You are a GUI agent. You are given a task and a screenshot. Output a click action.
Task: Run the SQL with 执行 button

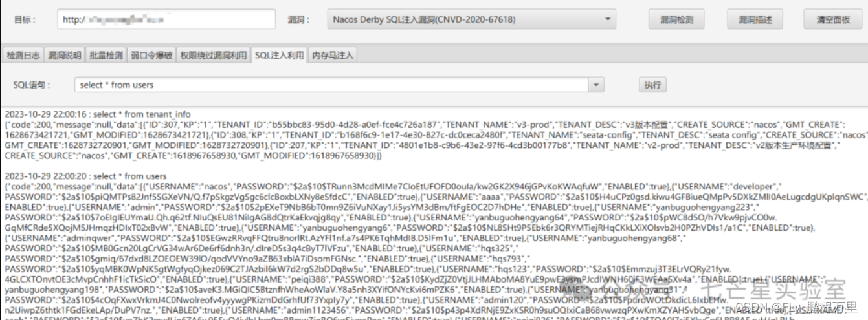point(652,85)
